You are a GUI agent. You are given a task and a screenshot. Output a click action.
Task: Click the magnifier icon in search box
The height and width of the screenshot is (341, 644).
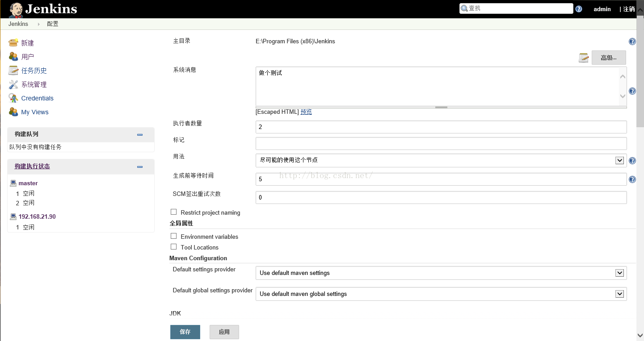[x=464, y=8]
